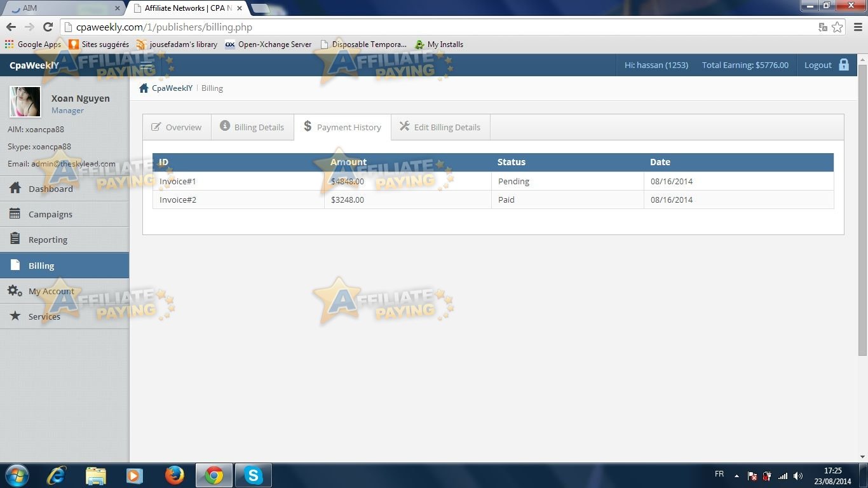
Task: Open the Edit Billing Details tab
Action: pos(440,127)
